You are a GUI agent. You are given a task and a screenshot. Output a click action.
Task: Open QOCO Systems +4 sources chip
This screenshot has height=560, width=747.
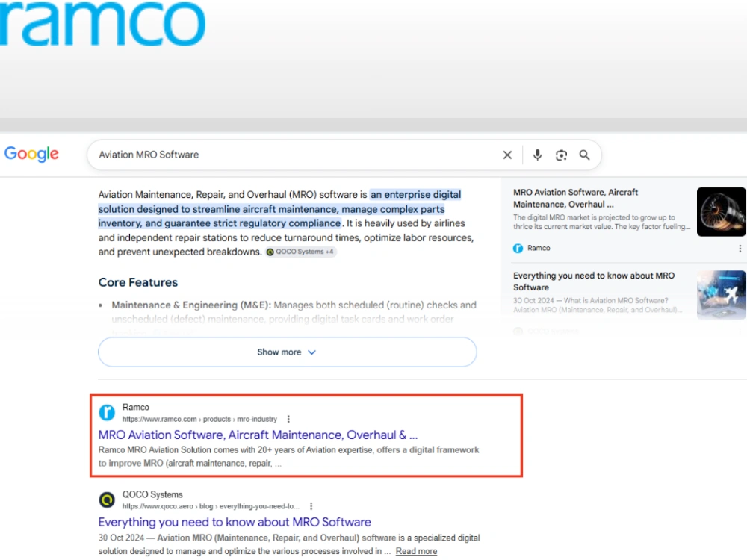pos(300,252)
